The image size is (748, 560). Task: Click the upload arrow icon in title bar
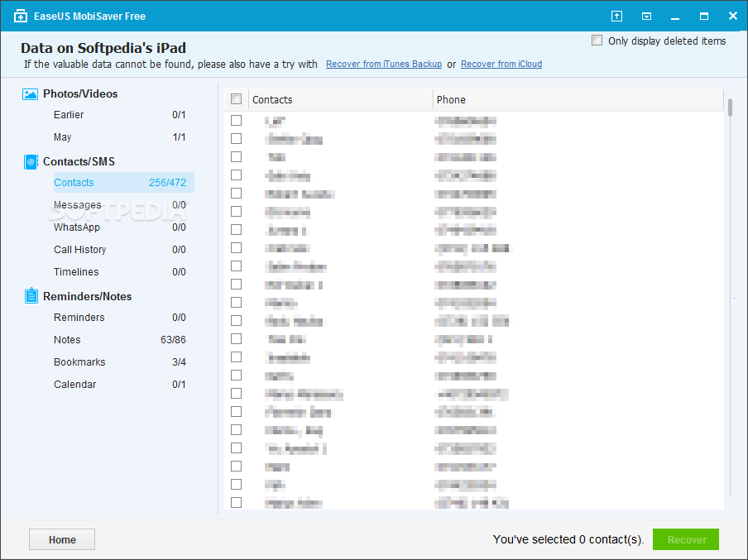point(616,17)
